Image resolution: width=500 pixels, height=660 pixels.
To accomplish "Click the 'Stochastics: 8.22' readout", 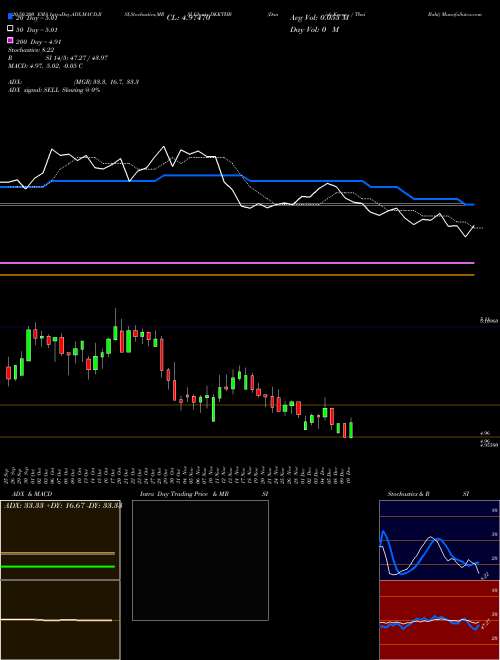I will coord(30,50).
